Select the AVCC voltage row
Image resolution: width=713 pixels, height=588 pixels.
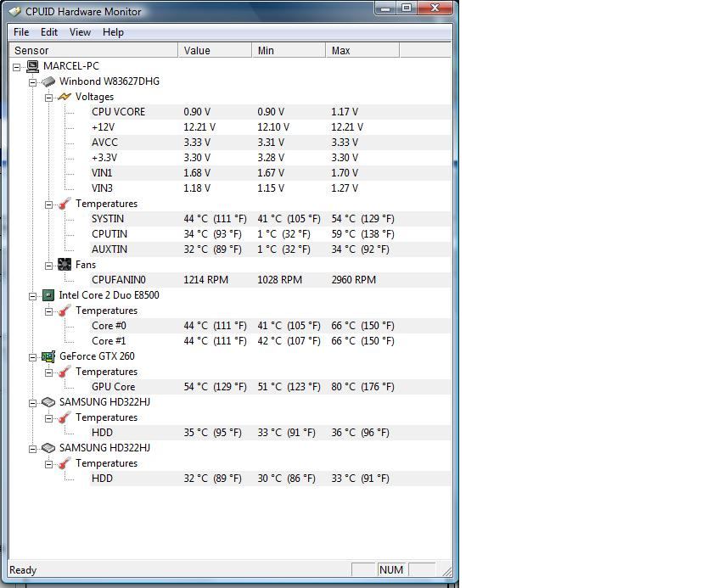271,143
